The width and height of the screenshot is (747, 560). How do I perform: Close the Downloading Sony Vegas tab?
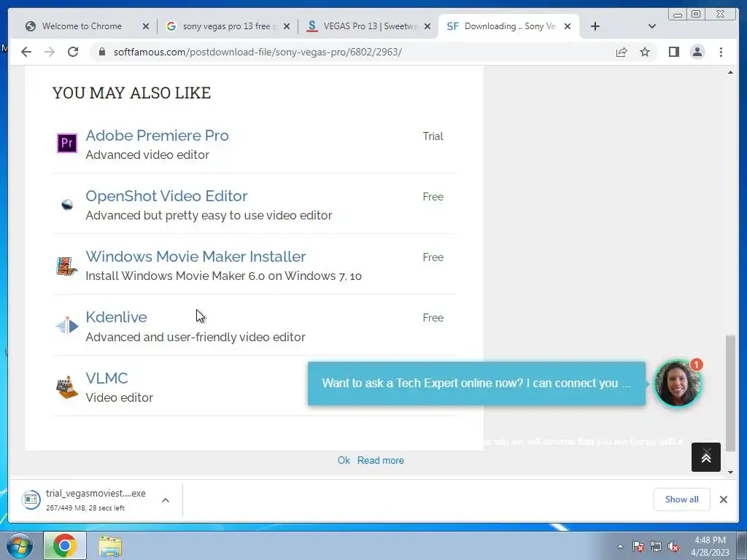point(568,27)
